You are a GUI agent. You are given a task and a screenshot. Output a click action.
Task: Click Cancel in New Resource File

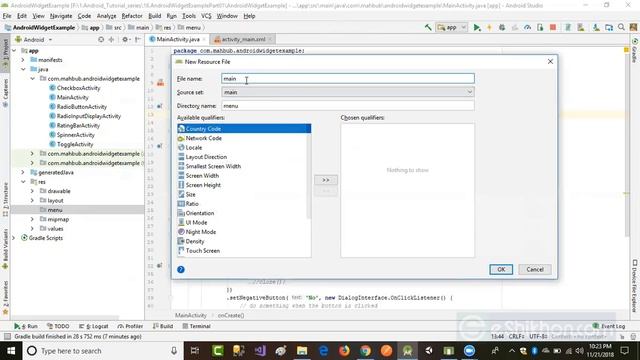[535, 269]
